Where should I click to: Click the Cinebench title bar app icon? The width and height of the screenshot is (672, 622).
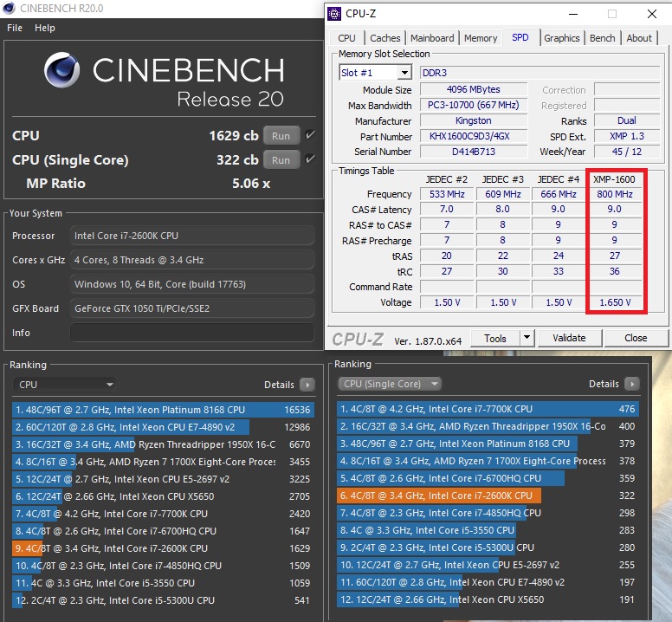coord(9,8)
